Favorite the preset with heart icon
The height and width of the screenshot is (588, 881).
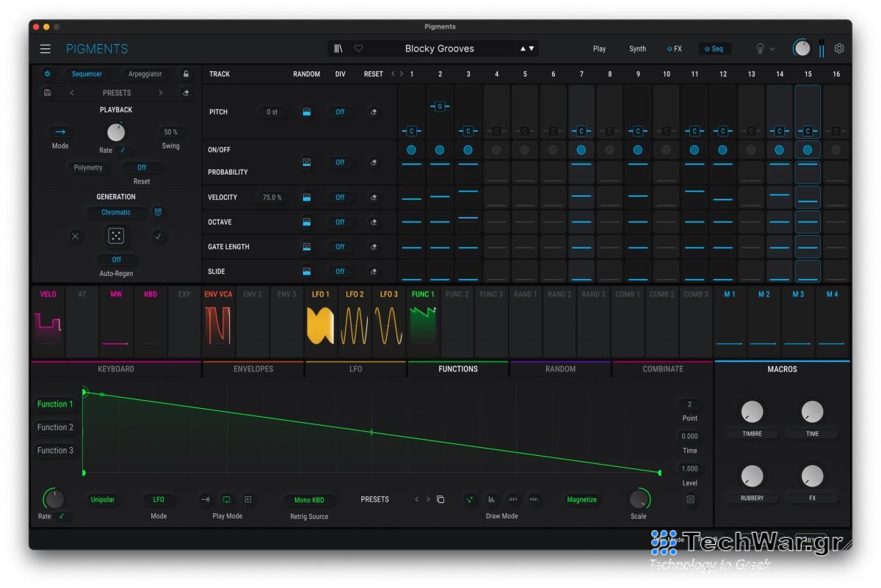pyautogui.click(x=358, y=49)
